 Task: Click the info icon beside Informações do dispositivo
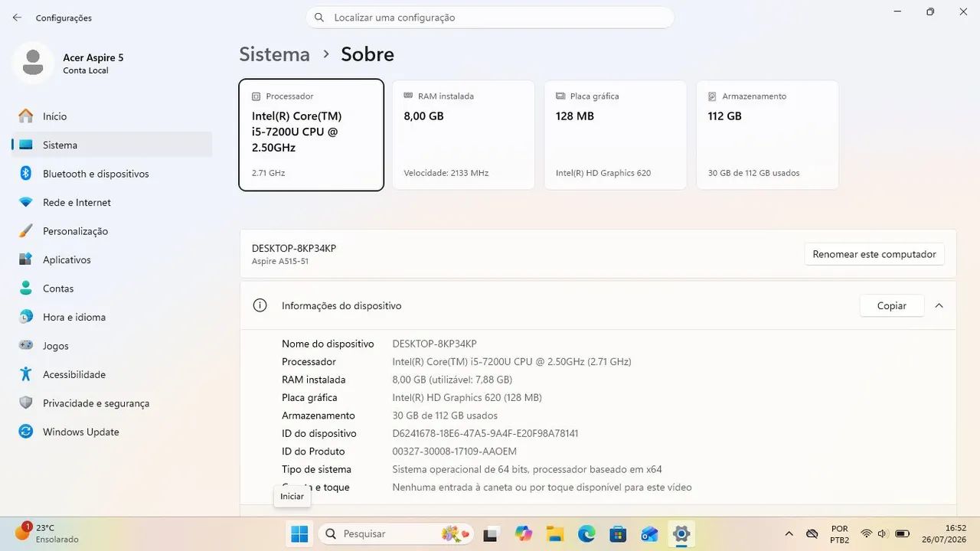(x=260, y=305)
